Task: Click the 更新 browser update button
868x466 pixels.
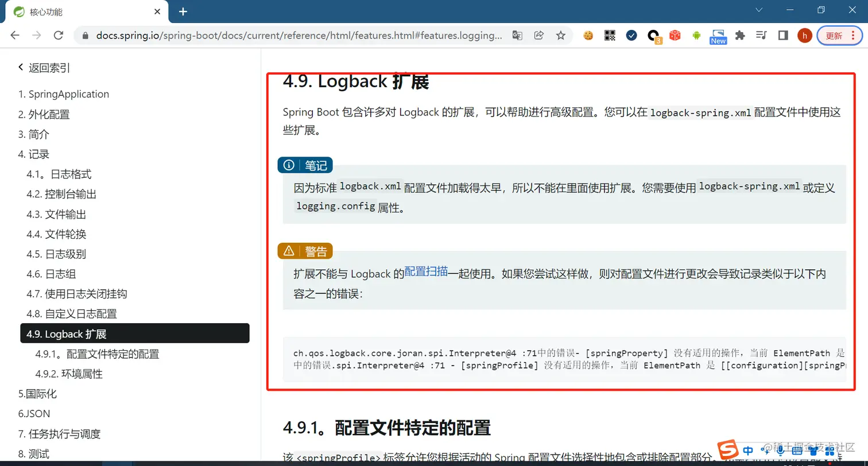Action: point(840,36)
